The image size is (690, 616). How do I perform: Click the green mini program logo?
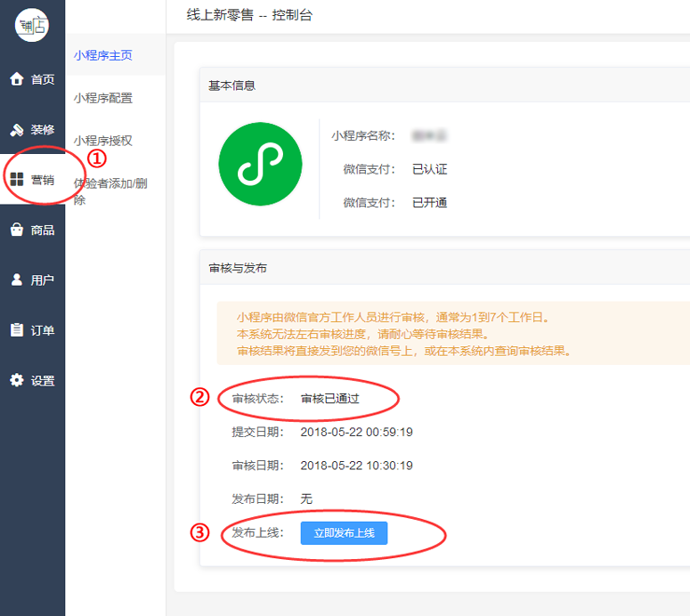[x=260, y=165]
